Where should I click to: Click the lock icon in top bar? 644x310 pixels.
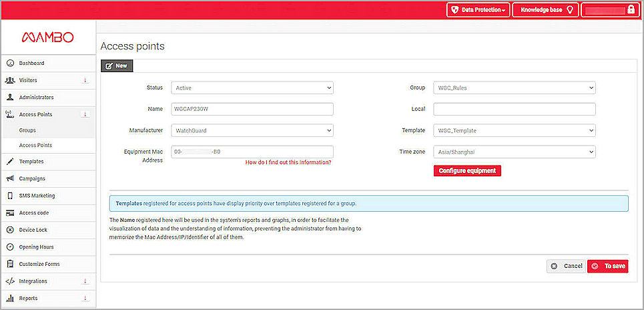tap(631, 10)
